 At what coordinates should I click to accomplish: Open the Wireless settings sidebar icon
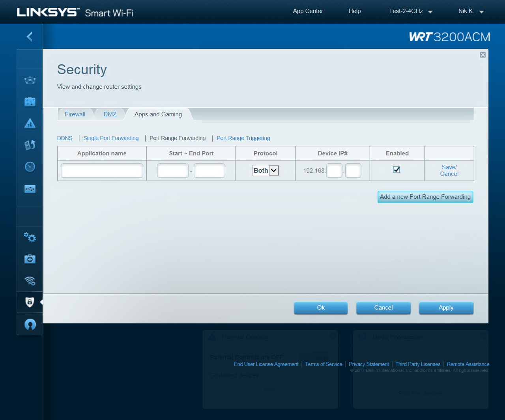(x=30, y=281)
